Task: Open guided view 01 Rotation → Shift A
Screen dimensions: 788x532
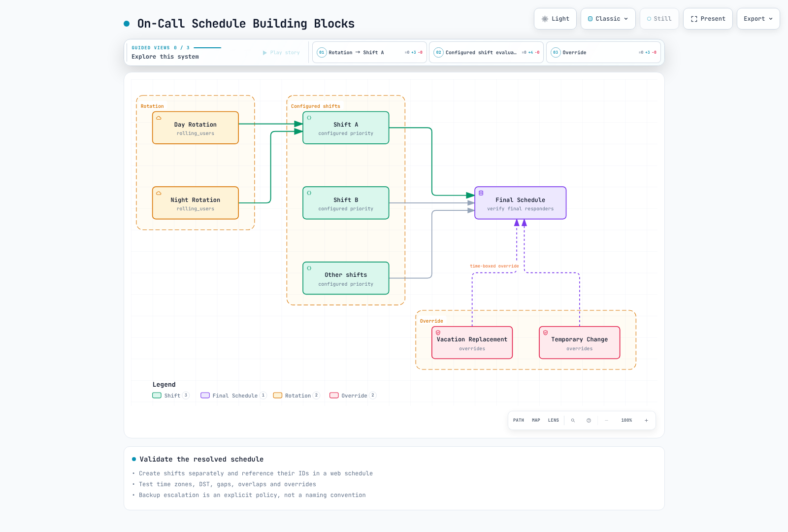Action: [369, 52]
